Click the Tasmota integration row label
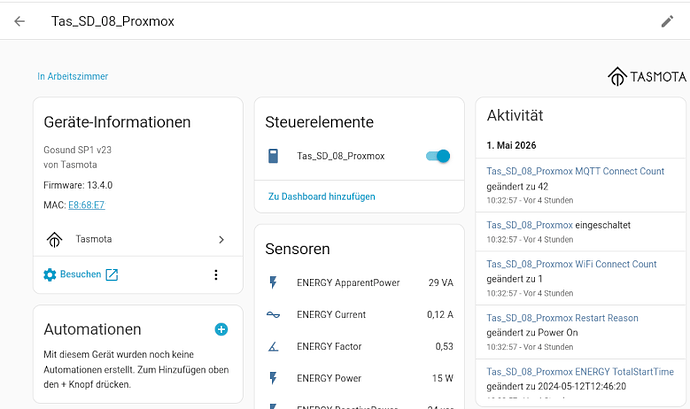Screen dimensions: 690x409 (x=94, y=239)
